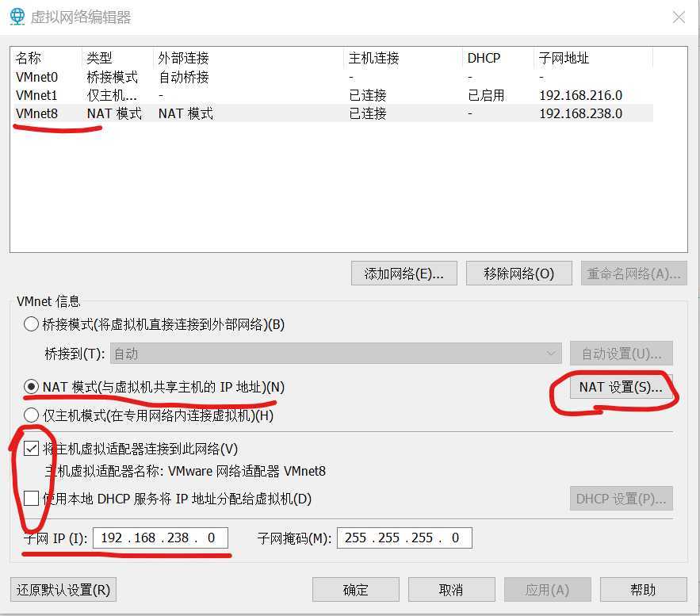This screenshot has height=616, width=700.
Task: Click the DHCP column header
Action: click(x=498, y=58)
